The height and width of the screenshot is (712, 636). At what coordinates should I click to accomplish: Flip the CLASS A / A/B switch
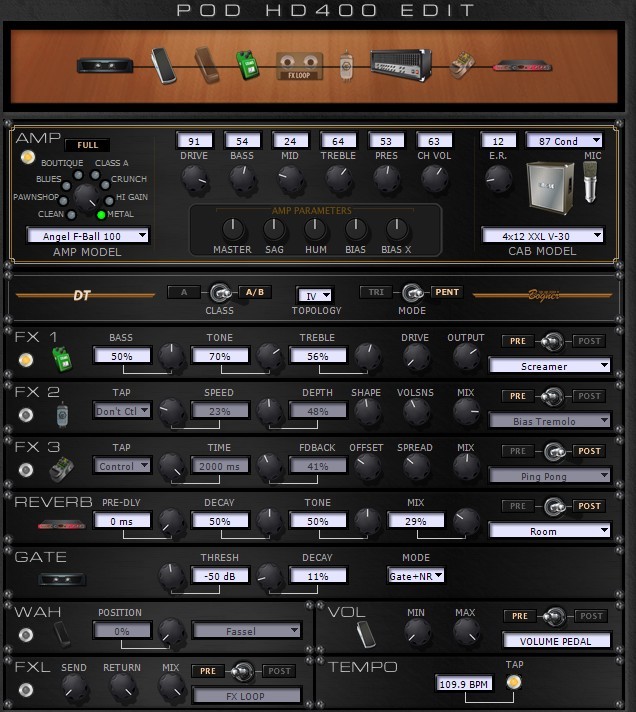[x=220, y=293]
